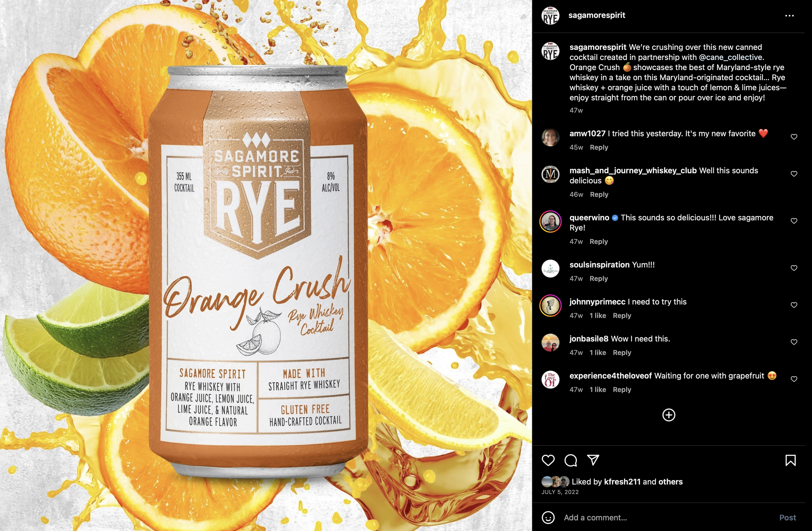812x531 pixels.
Task: Load more comments with the plus circle
Action: coord(669,415)
